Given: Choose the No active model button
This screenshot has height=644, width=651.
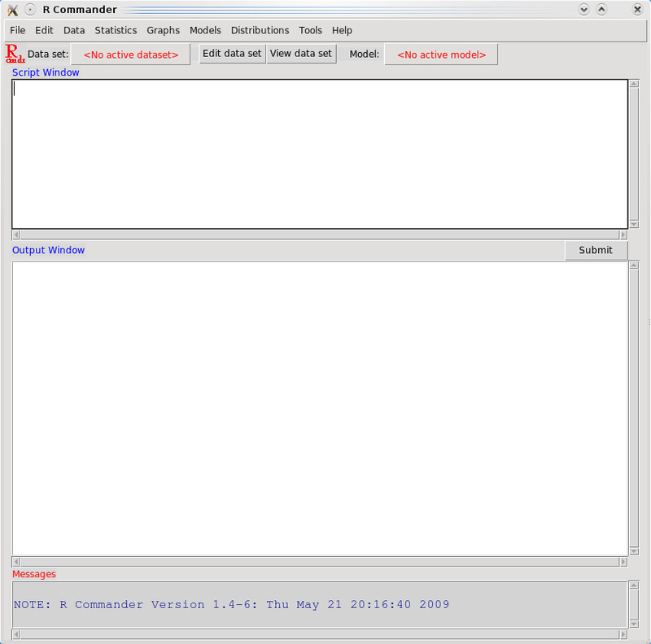Looking at the screenshot, I should (x=441, y=55).
